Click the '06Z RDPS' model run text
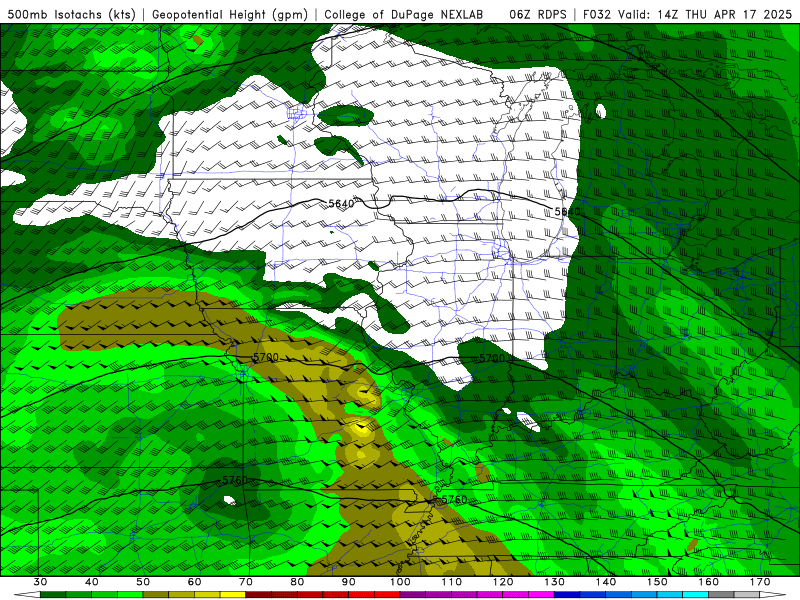Image resolution: width=800 pixels, height=600 pixels. (x=538, y=14)
